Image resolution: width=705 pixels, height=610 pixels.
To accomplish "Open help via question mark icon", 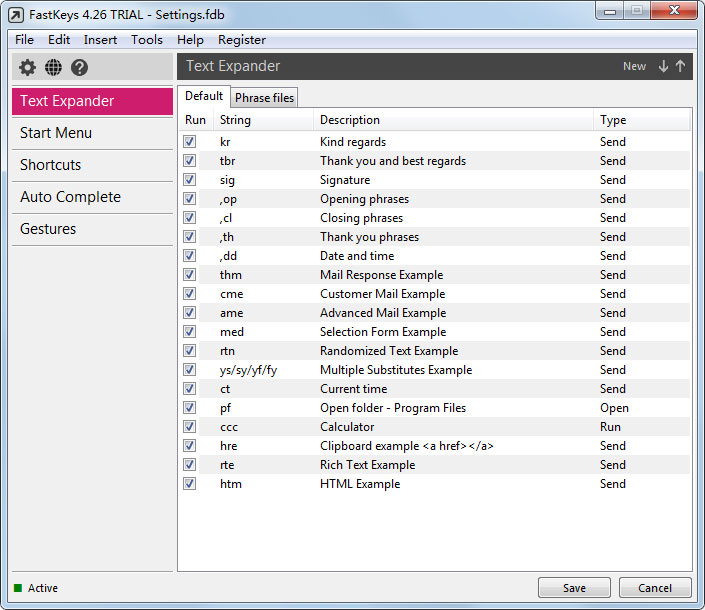I will [x=80, y=67].
